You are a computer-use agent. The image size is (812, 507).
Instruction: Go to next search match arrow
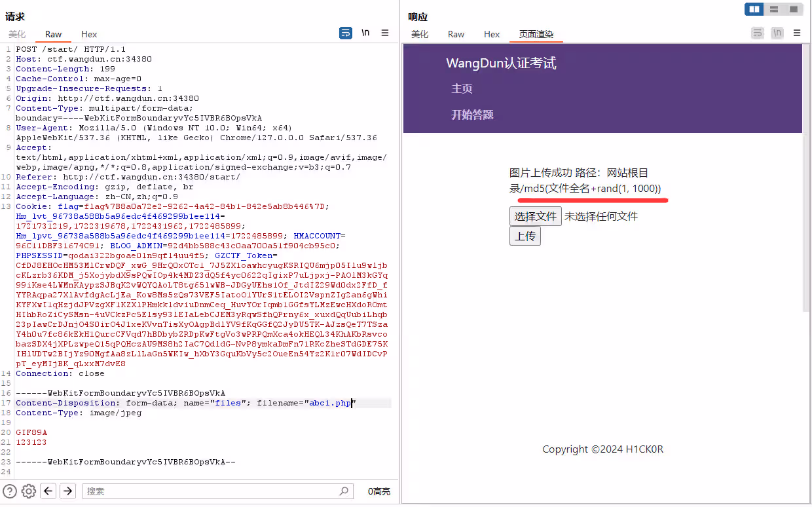point(67,491)
